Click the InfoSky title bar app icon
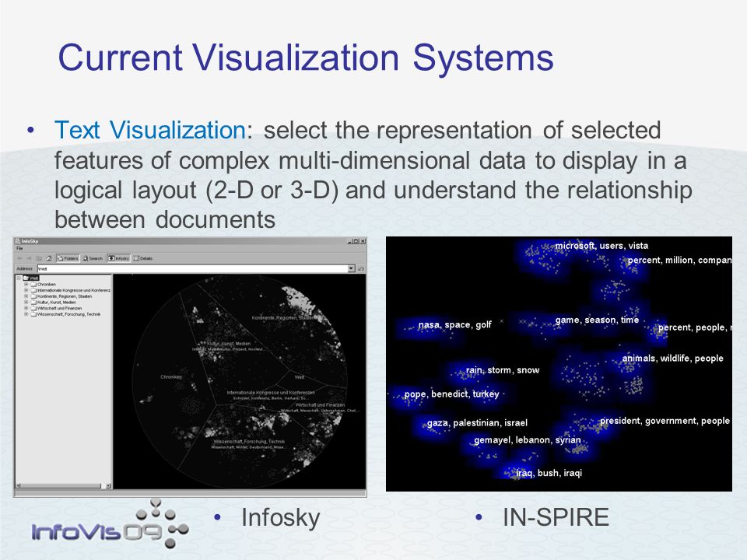The width and height of the screenshot is (747, 560). click(17, 241)
